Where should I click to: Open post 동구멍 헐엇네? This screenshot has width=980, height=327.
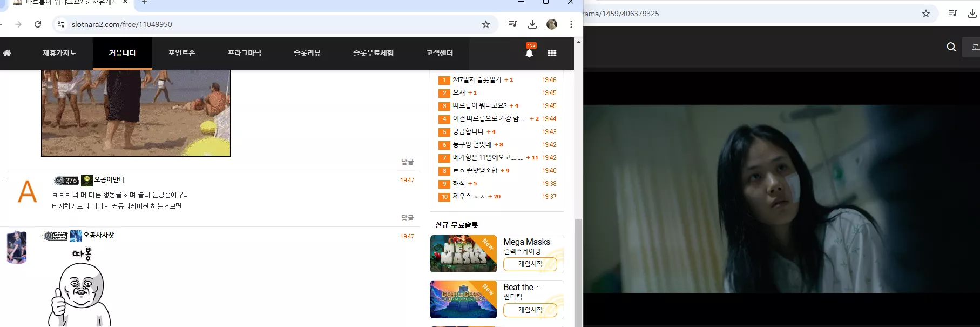coord(472,145)
